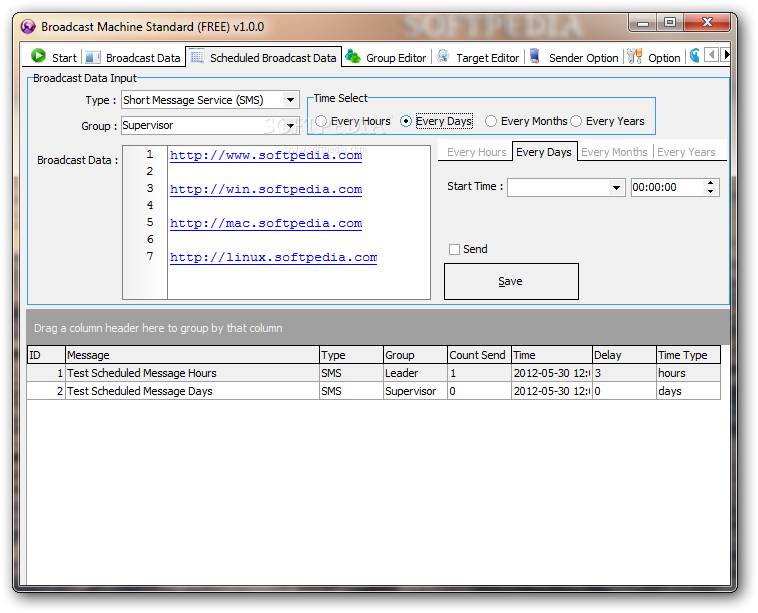Select the Every Years sub-tab
This screenshot has height=613, width=758.
click(686, 152)
